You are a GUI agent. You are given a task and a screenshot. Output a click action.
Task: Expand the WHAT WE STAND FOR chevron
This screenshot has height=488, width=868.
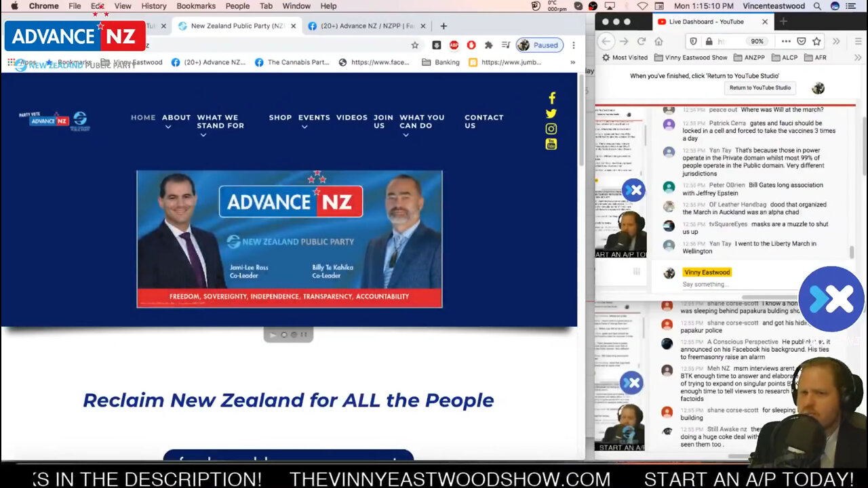(x=203, y=135)
